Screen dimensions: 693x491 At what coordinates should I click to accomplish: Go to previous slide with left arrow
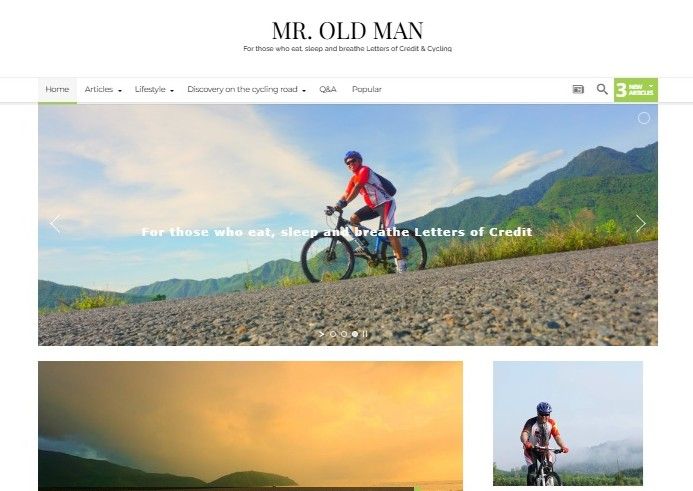click(55, 224)
